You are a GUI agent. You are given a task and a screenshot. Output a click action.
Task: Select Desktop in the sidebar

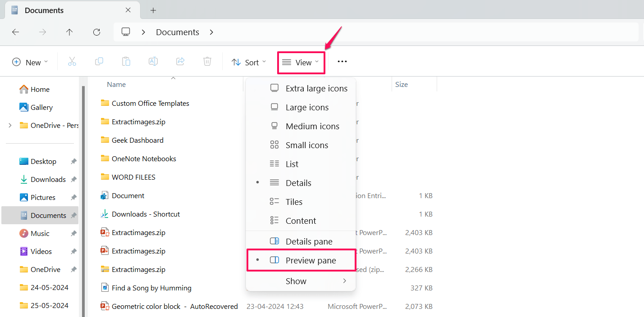pos(38,161)
